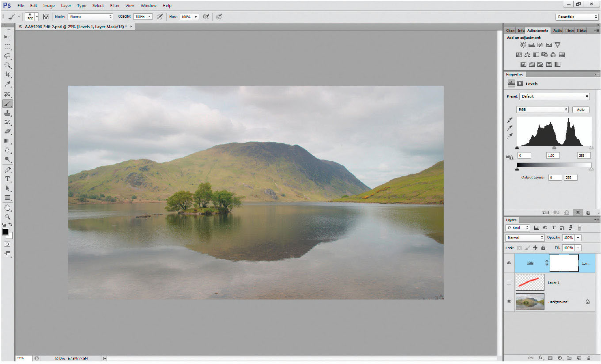Open the Window menu

point(148,6)
